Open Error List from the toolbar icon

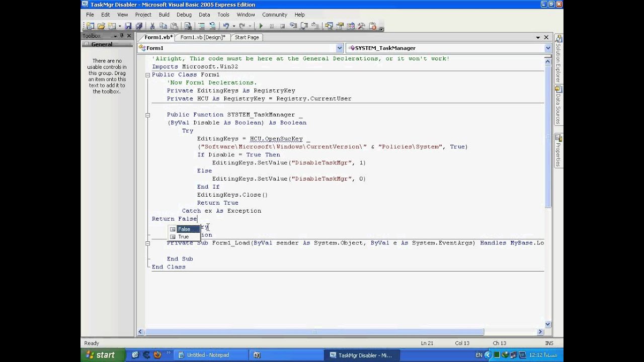coord(373,26)
